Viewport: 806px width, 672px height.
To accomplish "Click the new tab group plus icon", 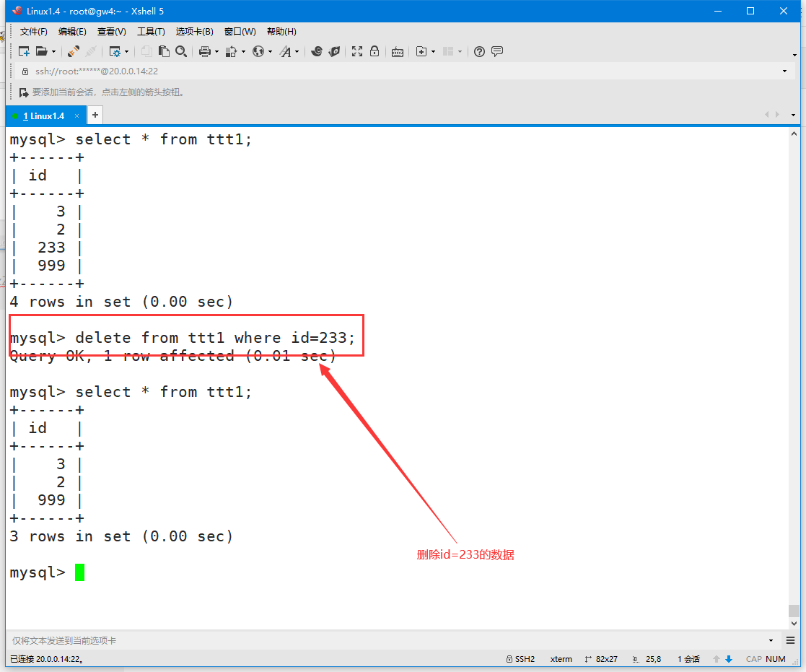I will pyautogui.click(x=421, y=51).
